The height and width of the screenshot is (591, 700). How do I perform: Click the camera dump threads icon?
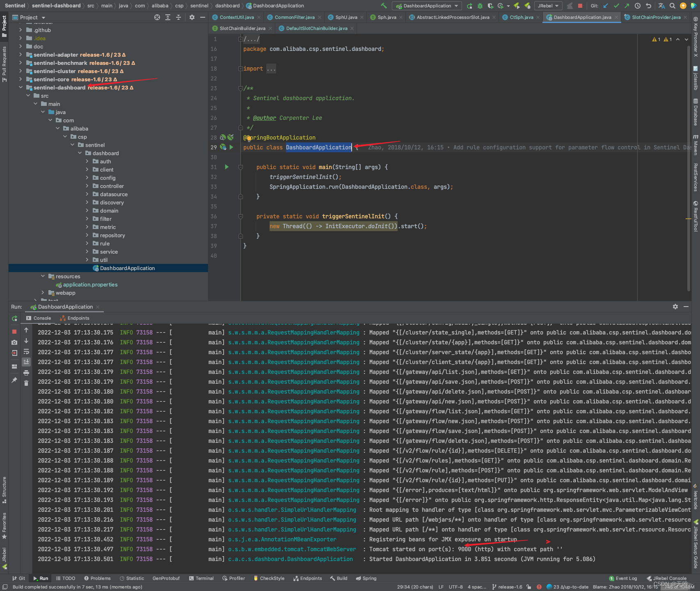(x=14, y=342)
